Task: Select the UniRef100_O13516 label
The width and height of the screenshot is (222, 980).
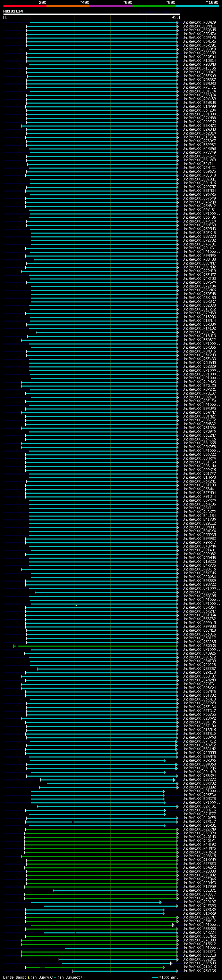Action: (199, 730)
